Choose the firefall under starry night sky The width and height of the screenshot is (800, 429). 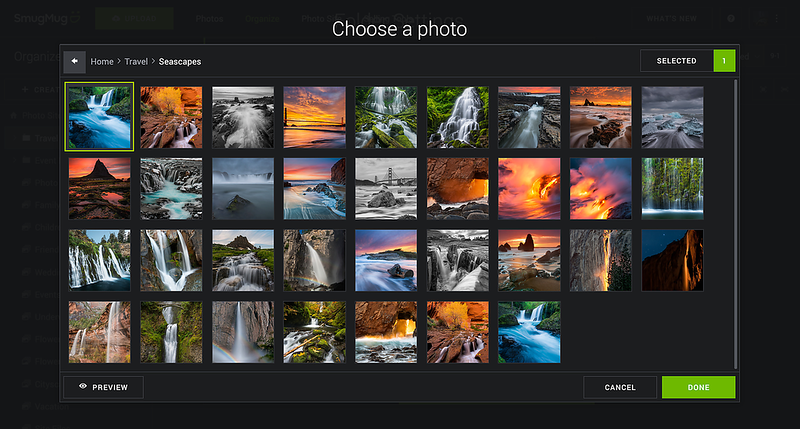(672, 260)
